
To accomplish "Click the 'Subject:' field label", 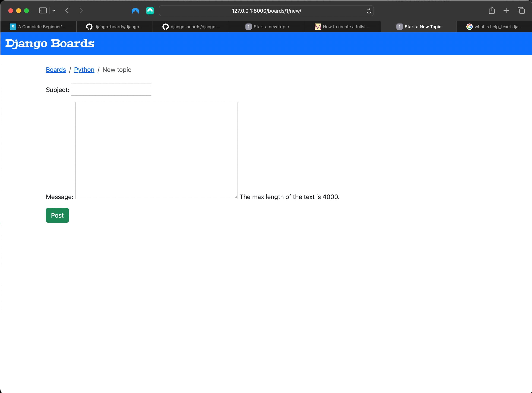I will pos(58,90).
